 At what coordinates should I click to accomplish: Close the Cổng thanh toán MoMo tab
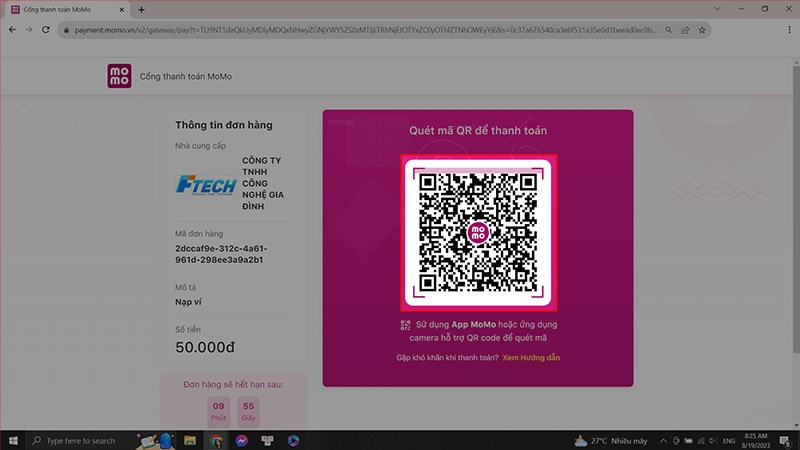[x=121, y=10]
